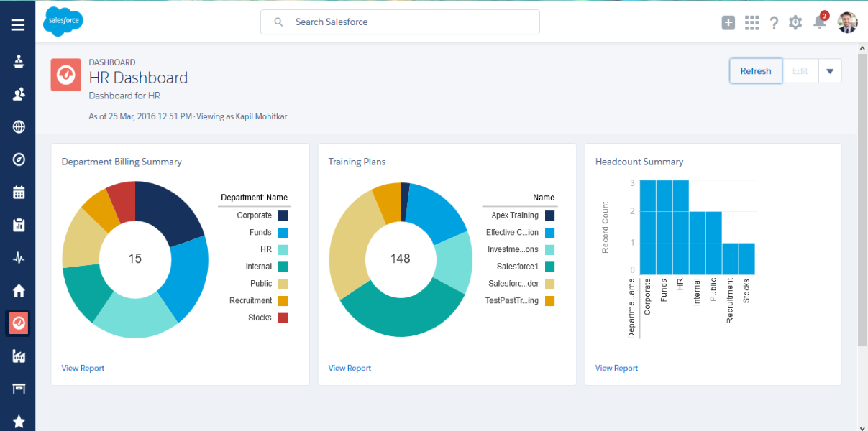Click the Effective C...ion legend label

tap(512, 233)
